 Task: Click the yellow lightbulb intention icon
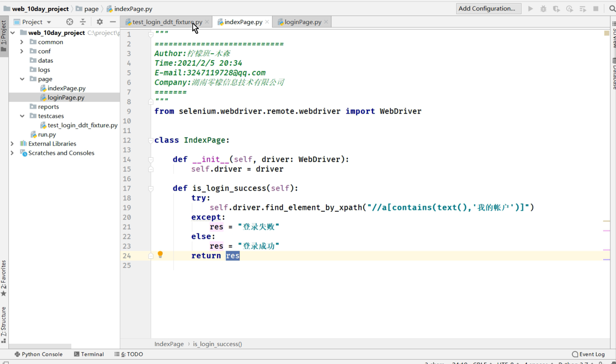[160, 254]
